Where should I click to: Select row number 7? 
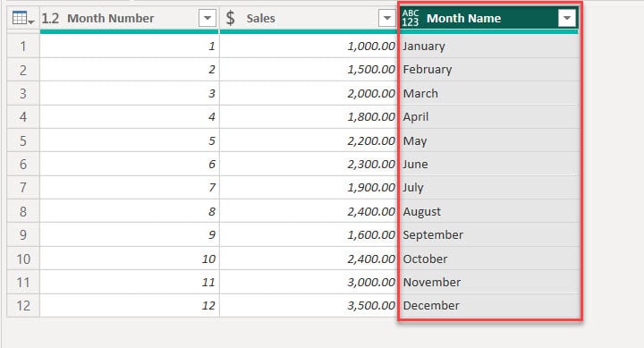click(x=23, y=188)
